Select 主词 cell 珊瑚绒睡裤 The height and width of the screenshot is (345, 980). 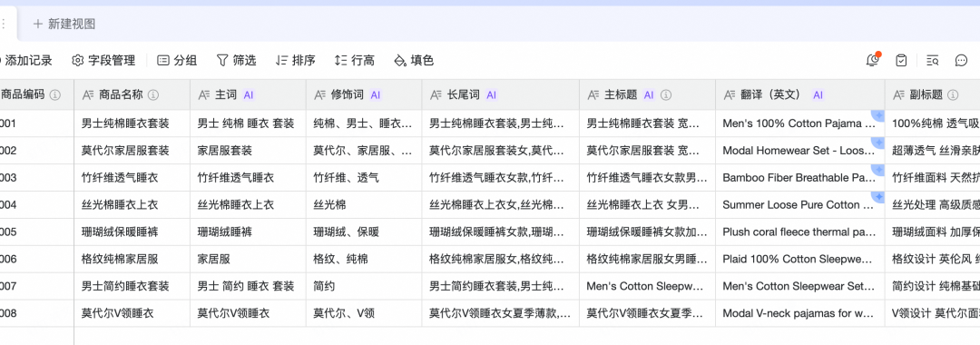point(248,232)
